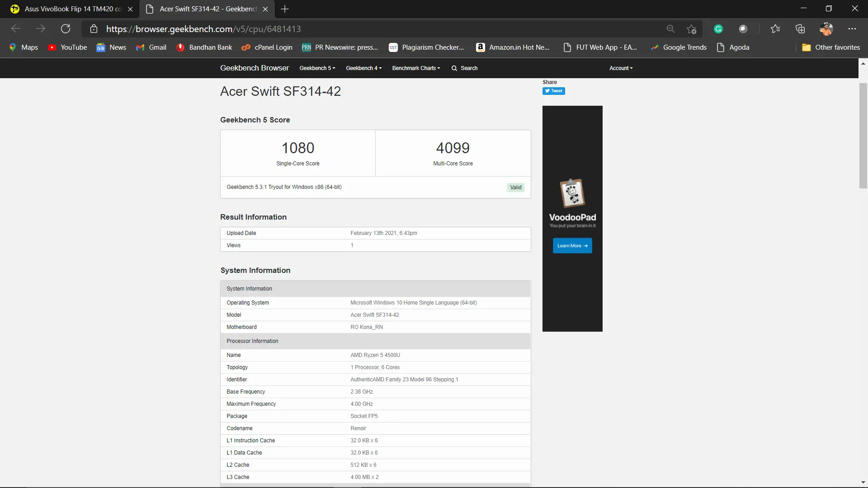Click the scrollbar up arrow
Viewport: 868px width, 488px height.
click(863, 64)
